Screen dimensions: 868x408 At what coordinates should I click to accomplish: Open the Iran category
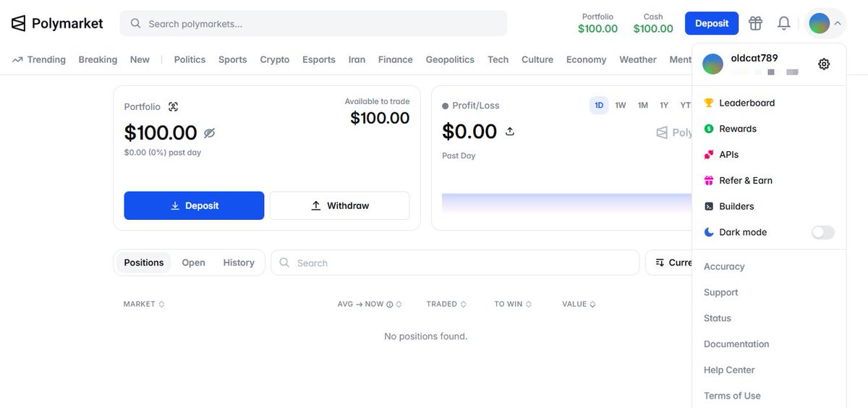click(357, 59)
